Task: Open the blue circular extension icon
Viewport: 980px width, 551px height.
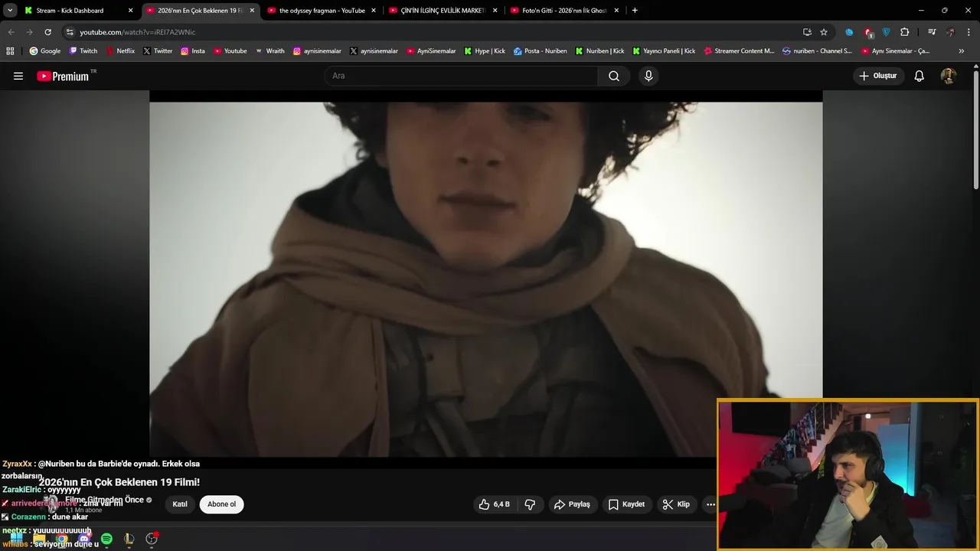Action: coord(849,32)
